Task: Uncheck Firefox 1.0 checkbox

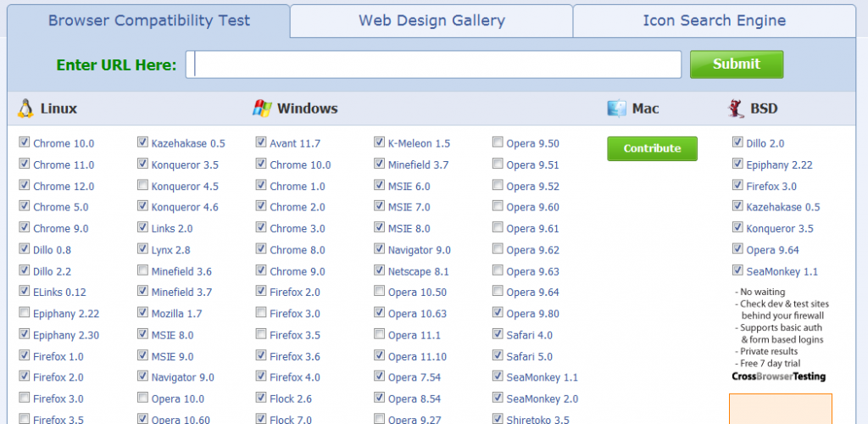Action: (x=25, y=354)
